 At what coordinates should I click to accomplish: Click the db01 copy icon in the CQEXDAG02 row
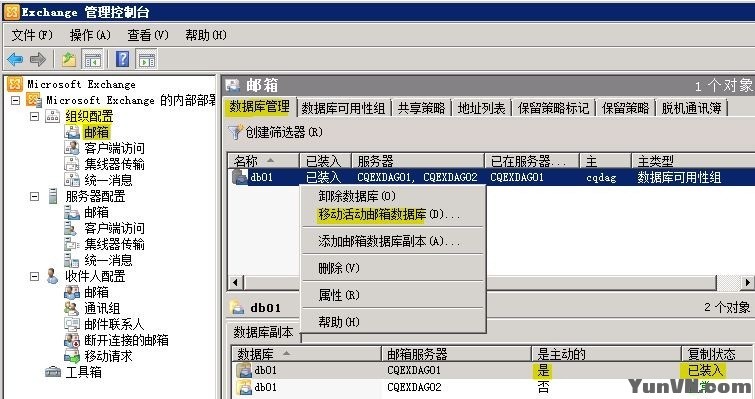tap(245, 387)
